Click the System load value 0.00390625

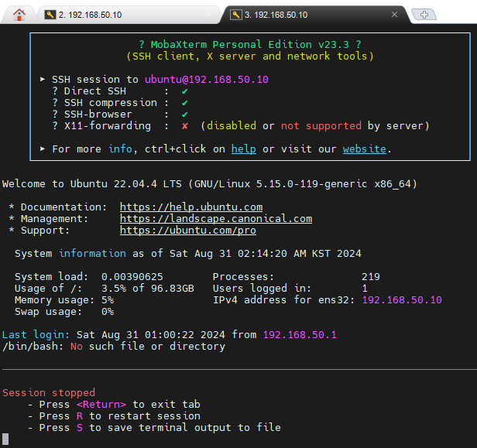point(132,277)
